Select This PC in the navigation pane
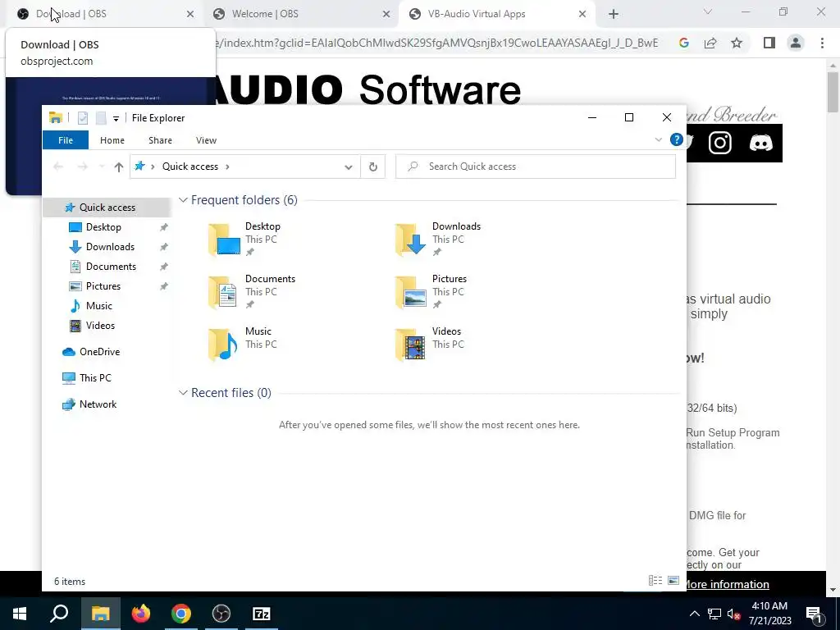Screen dimensions: 840x630 [x=95, y=378]
